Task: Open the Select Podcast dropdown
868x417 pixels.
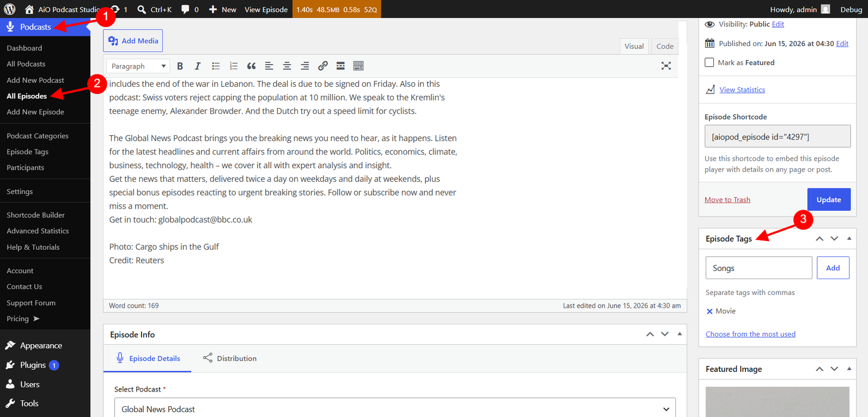Action: pos(395,409)
